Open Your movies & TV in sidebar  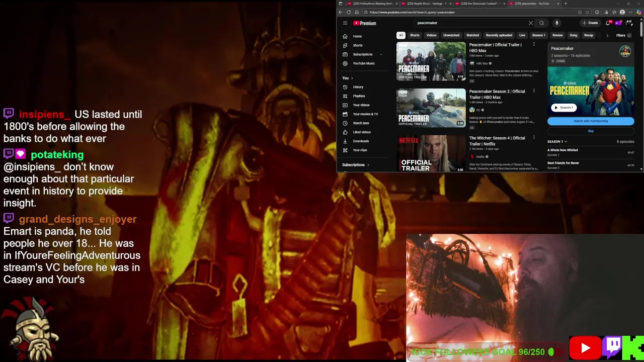click(x=365, y=114)
